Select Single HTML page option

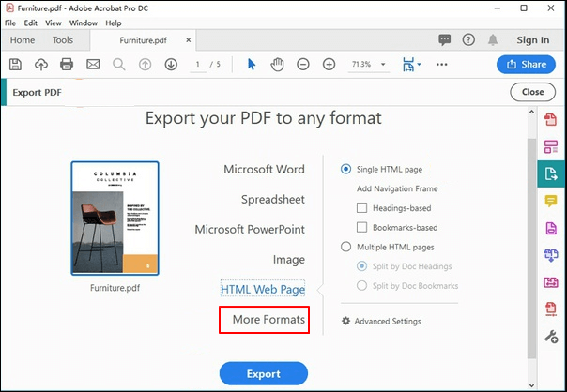tap(346, 169)
